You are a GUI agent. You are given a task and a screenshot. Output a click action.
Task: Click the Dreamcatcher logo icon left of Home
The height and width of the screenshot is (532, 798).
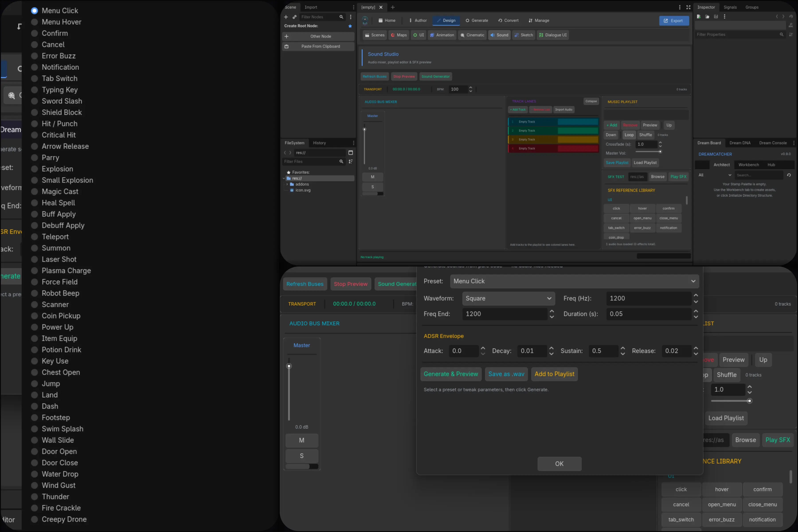point(365,20)
